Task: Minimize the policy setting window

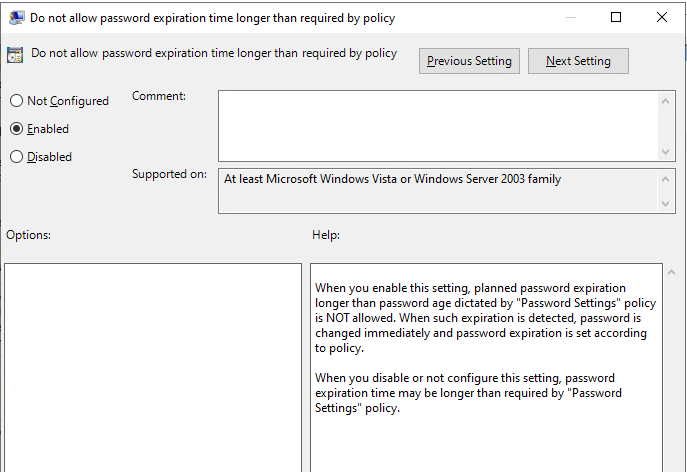Action: [569, 18]
